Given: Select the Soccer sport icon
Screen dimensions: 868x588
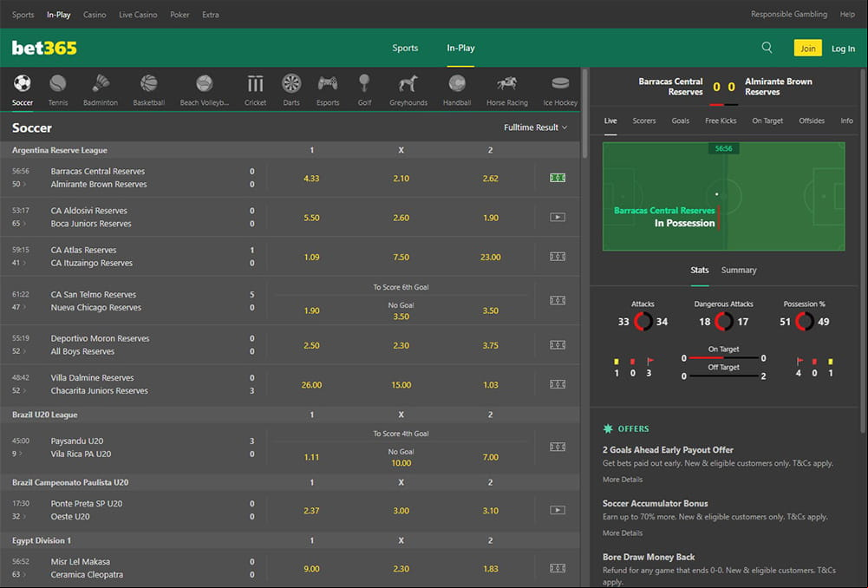Looking at the screenshot, I should click(23, 83).
